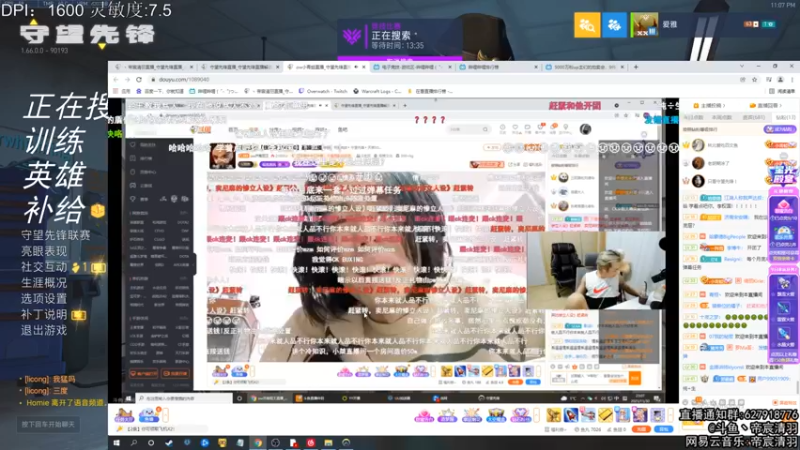Click the Chrome back arrow
The height and width of the screenshot is (450, 800).
click(x=116, y=80)
